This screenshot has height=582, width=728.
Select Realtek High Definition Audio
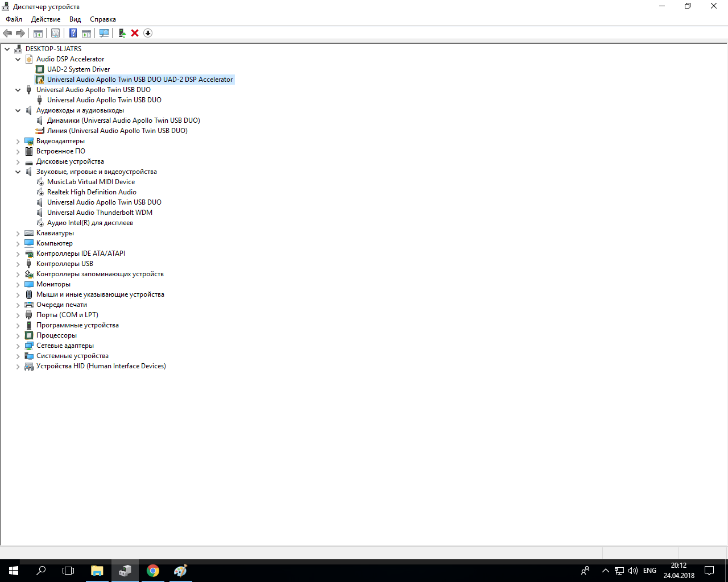[x=92, y=192]
